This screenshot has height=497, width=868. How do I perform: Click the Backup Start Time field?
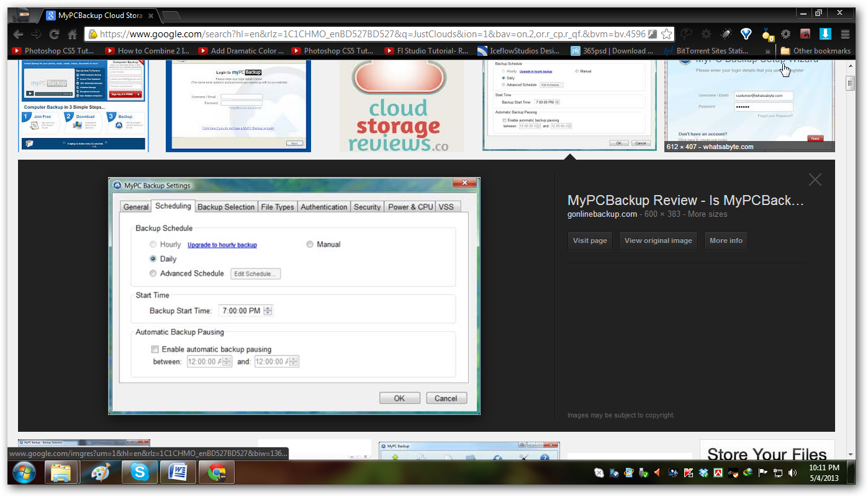(x=246, y=311)
